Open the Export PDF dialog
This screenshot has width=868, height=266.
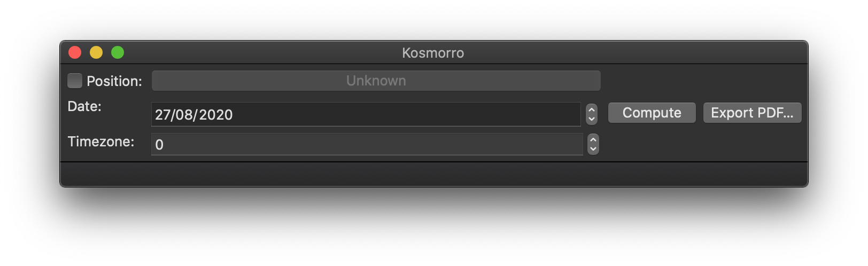752,113
